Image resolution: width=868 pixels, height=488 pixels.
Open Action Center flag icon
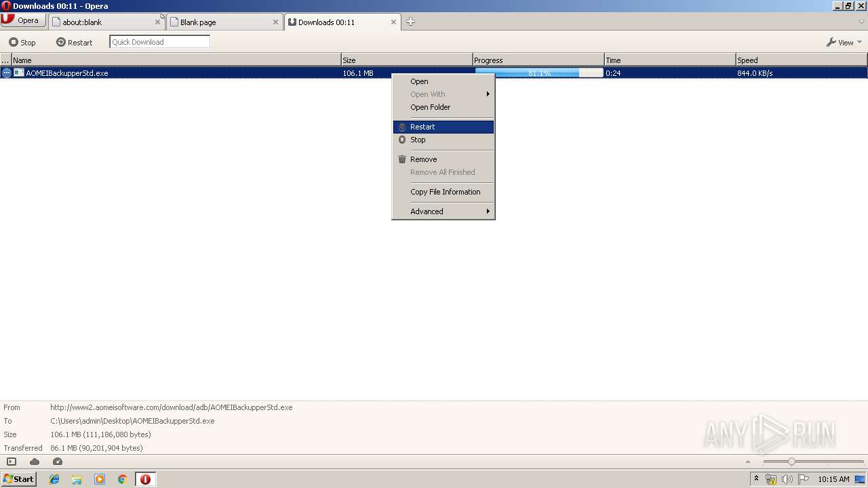pyautogui.click(x=803, y=479)
